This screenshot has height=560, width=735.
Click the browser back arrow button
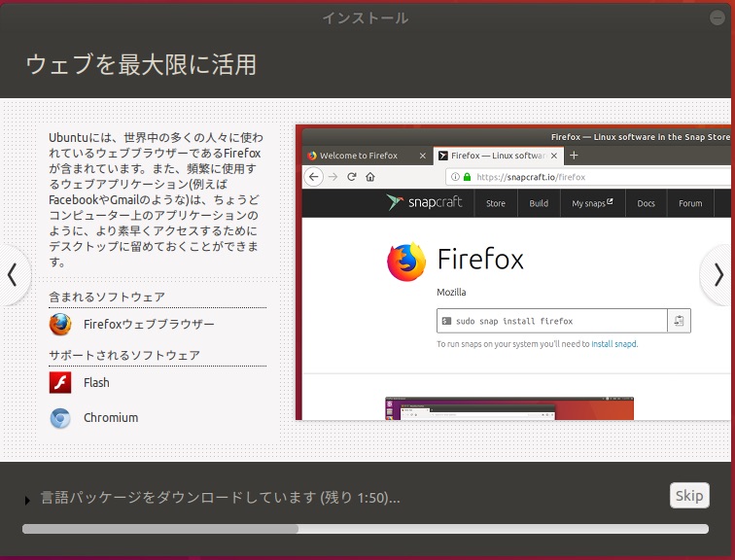click(x=314, y=177)
